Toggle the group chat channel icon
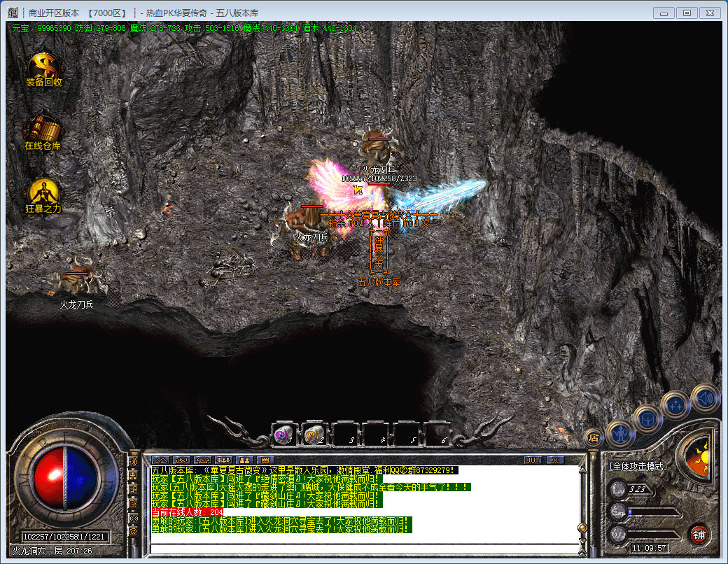Screen dimensions: 728x564 [x=134, y=475]
